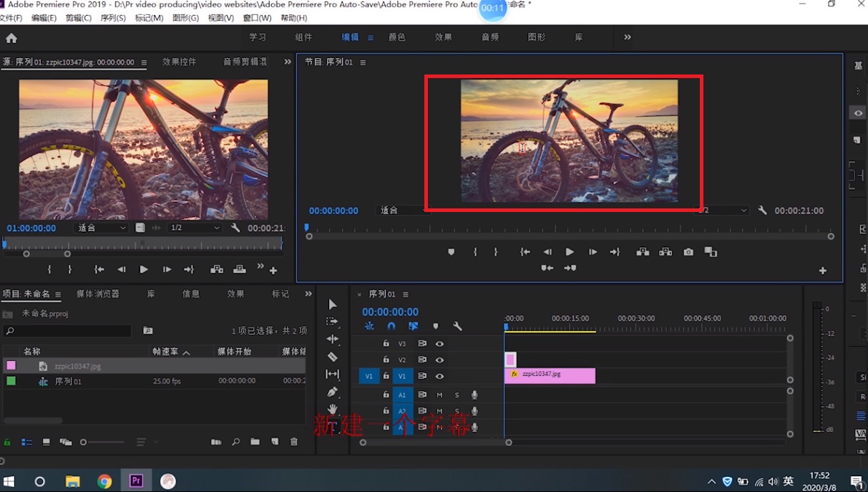
Task: Select the Track Select Forward tool
Action: 332,322
